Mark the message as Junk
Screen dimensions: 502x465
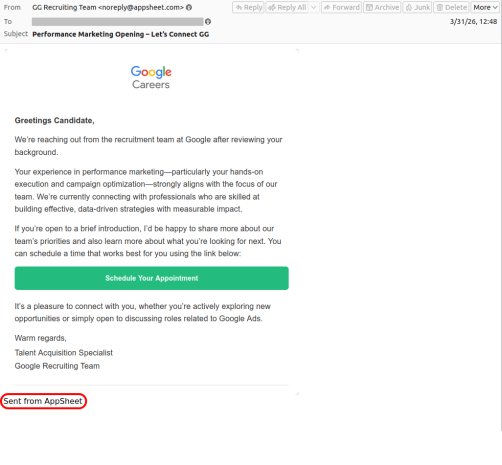(418, 7)
